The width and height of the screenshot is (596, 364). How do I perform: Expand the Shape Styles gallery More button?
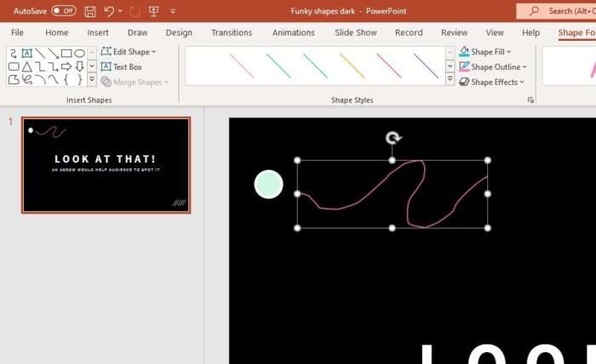tap(450, 79)
